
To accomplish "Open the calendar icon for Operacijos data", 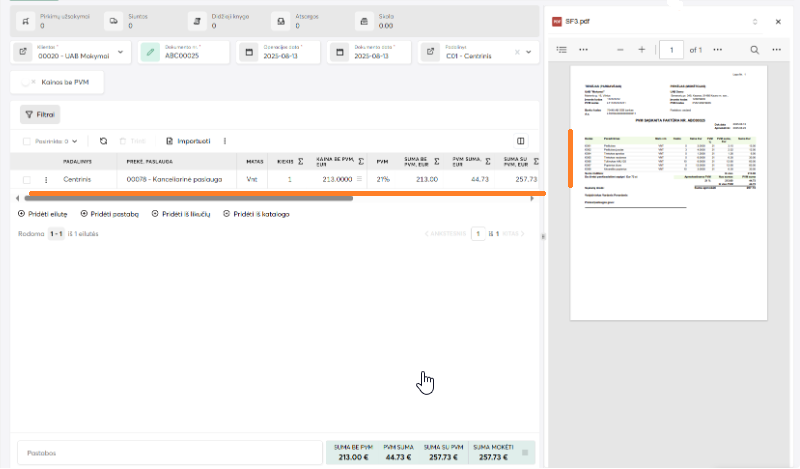I will click(247, 52).
